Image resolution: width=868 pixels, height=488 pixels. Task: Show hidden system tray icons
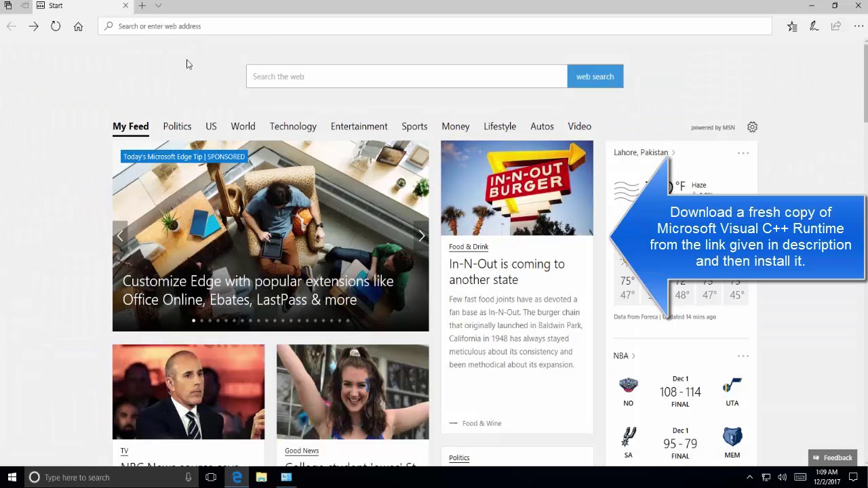coord(749,477)
